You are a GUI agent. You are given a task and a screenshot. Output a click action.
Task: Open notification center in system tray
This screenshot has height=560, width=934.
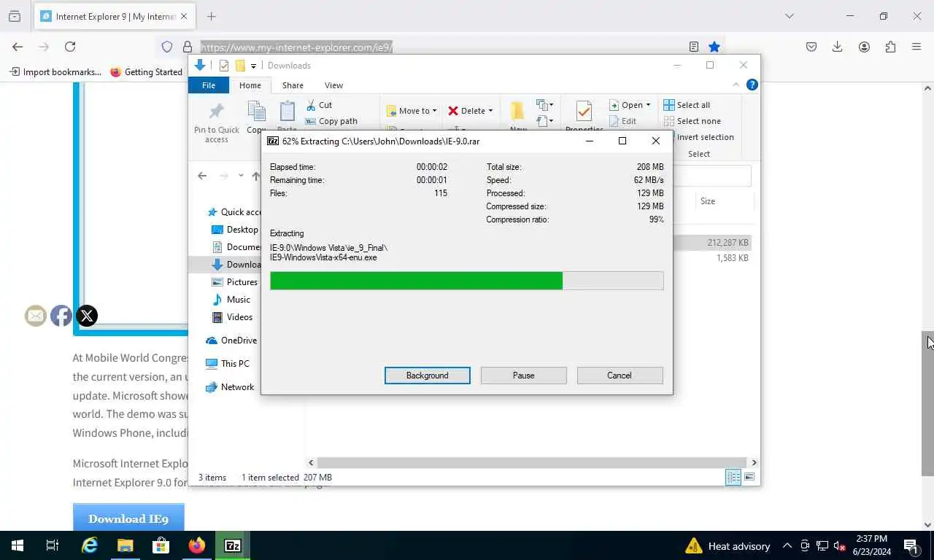911,545
